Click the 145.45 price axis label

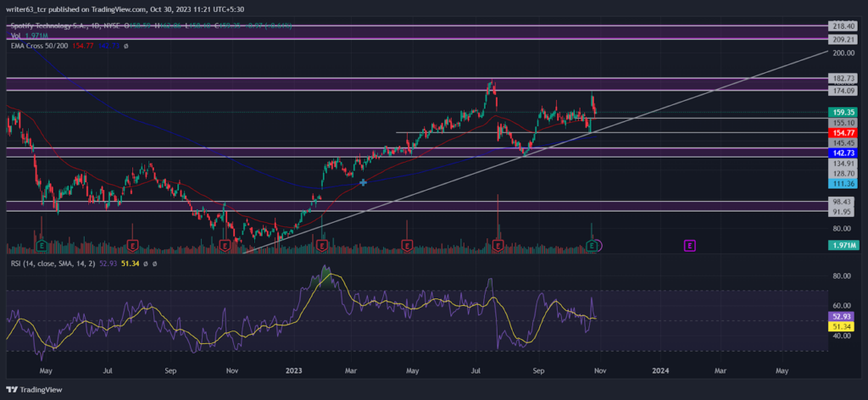point(843,142)
